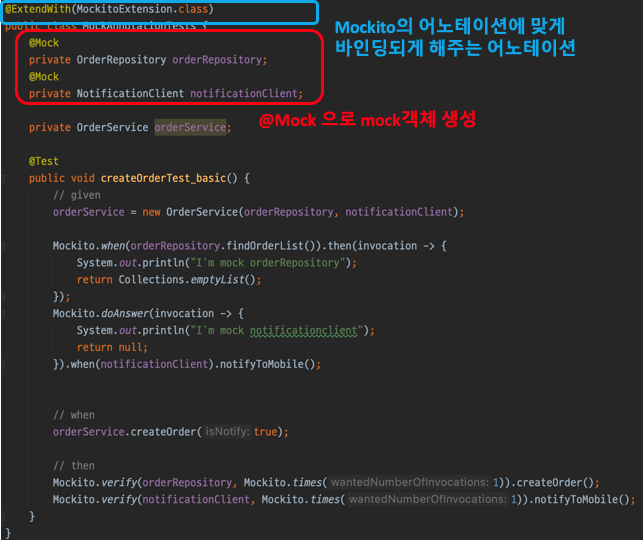
Task: Click the createOrderTest_basic method name
Action: pos(163,178)
